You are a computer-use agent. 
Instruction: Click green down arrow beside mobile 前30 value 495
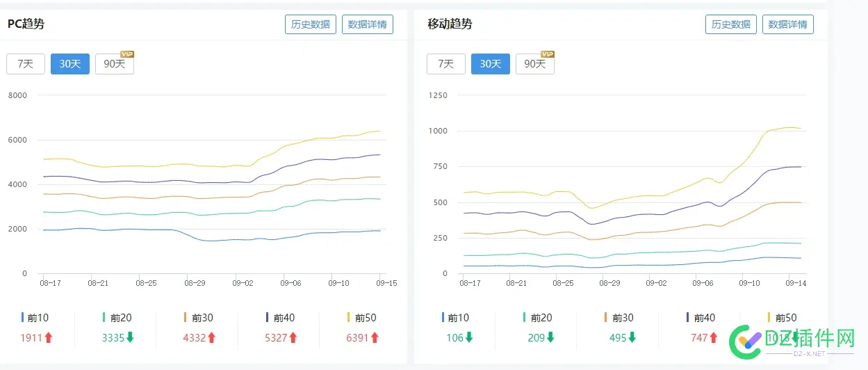coord(632,338)
